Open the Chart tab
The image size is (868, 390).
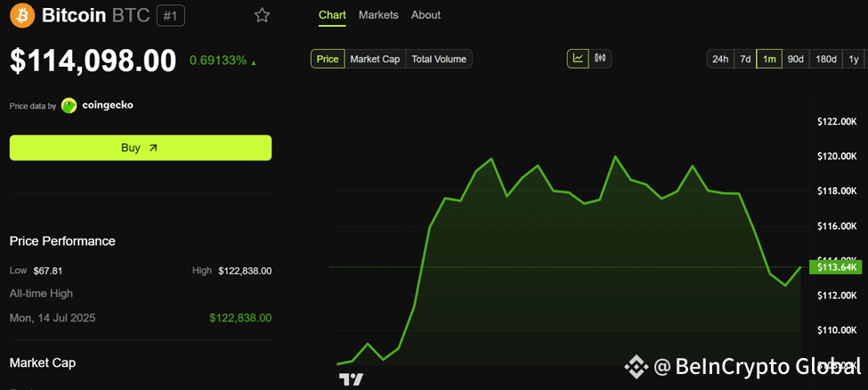332,15
